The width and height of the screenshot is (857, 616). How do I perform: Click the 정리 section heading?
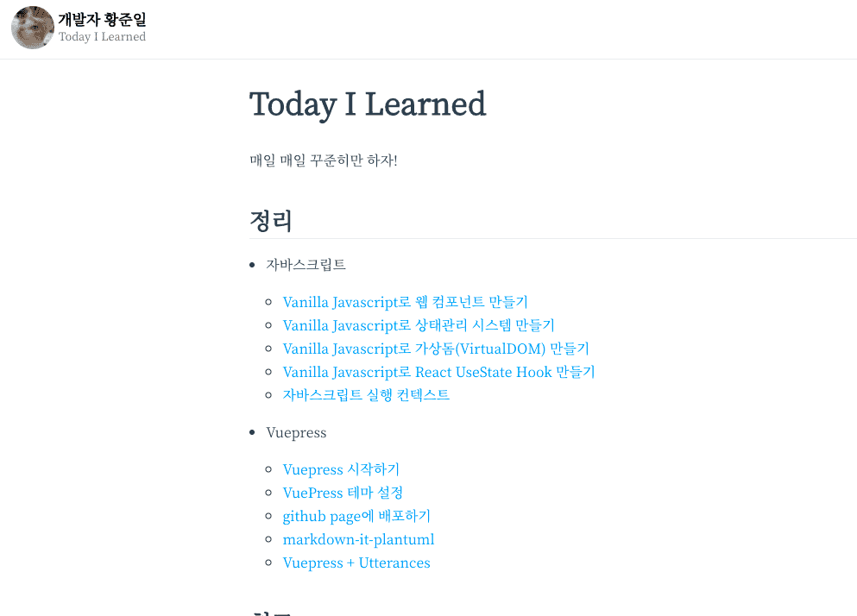(x=271, y=221)
